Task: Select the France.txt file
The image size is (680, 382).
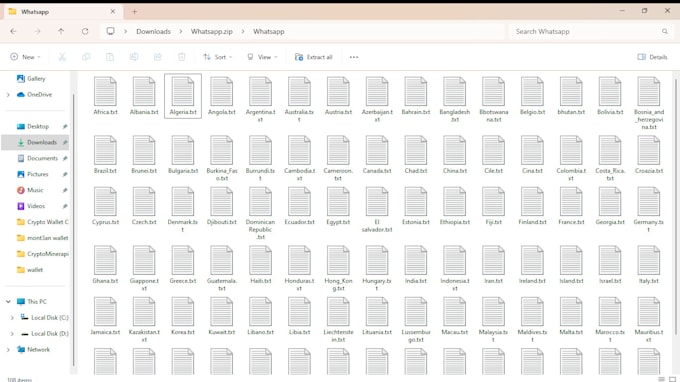Action: point(571,206)
